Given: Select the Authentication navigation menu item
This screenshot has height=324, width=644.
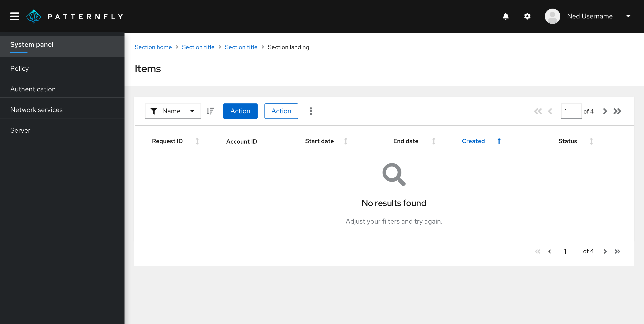Looking at the screenshot, I should pos(33,89).
